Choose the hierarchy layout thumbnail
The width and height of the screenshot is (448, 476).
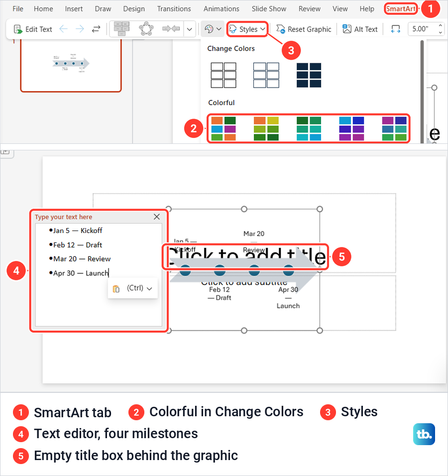122,28
